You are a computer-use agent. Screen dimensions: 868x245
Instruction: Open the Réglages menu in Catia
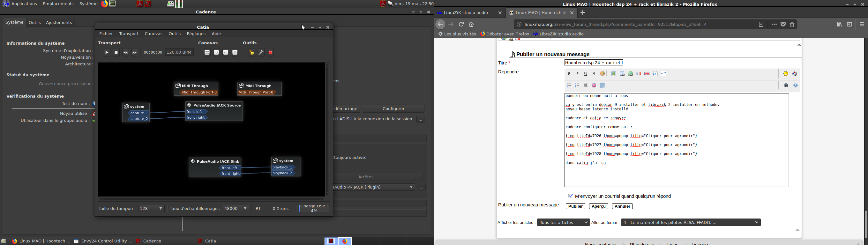(x=196, y=34)
